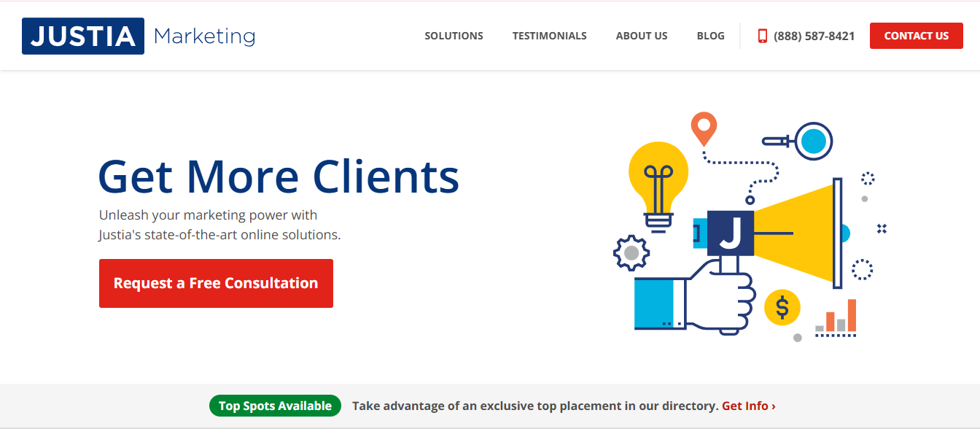Click the Justia Marketing logo

pos(139,36)
